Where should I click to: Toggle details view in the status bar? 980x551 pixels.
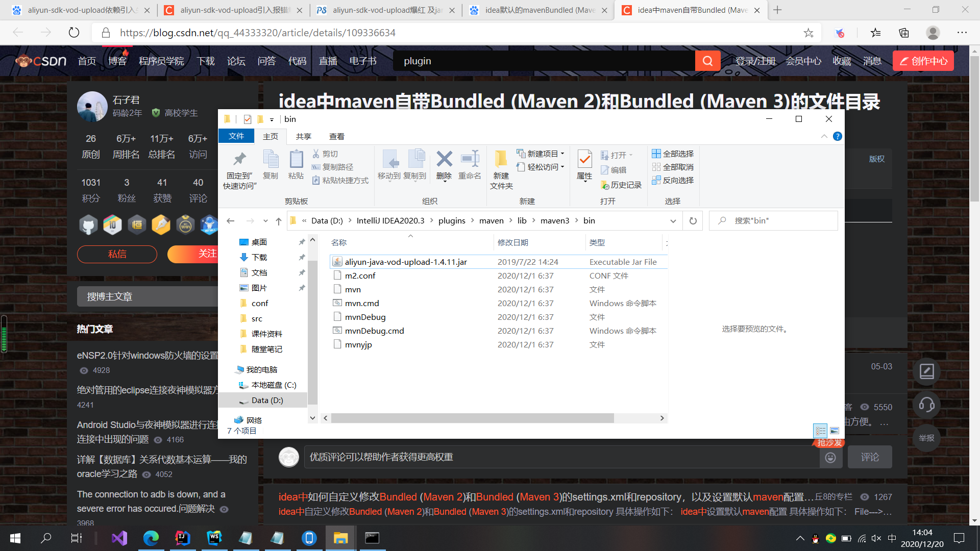820,431
